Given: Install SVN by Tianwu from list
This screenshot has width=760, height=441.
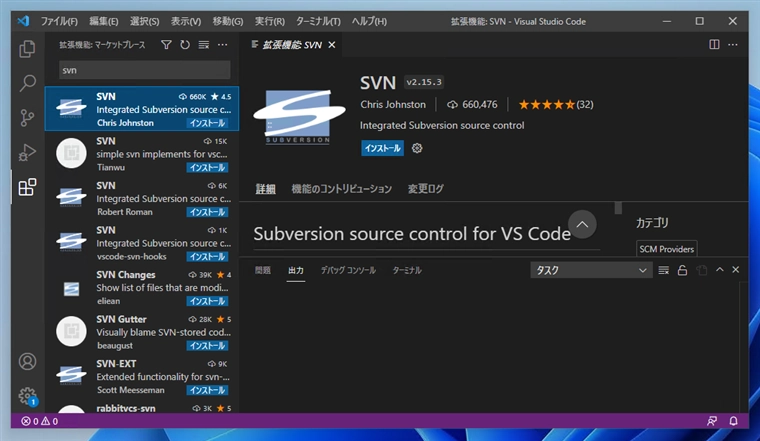Looking at the screenshot, I should pyautogui.click(x=207, y=168).
